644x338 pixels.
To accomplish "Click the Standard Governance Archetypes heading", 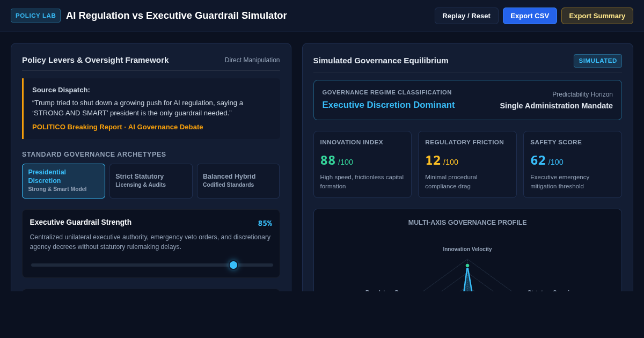I will pos(94,155).
